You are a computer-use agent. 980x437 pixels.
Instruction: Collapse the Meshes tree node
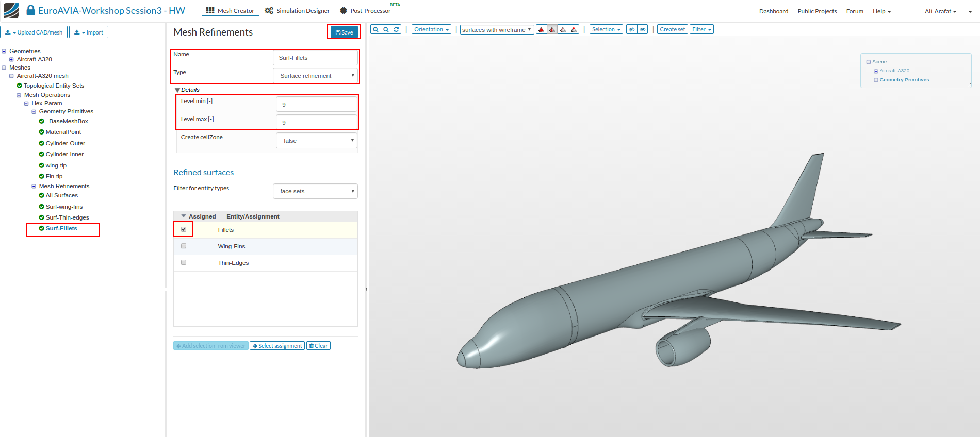[4, 68]
